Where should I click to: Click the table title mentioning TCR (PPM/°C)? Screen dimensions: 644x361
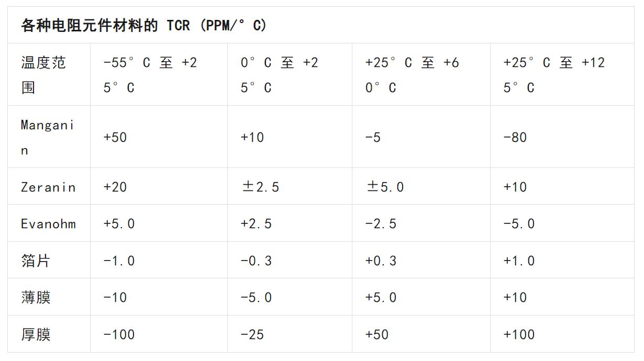143,25
